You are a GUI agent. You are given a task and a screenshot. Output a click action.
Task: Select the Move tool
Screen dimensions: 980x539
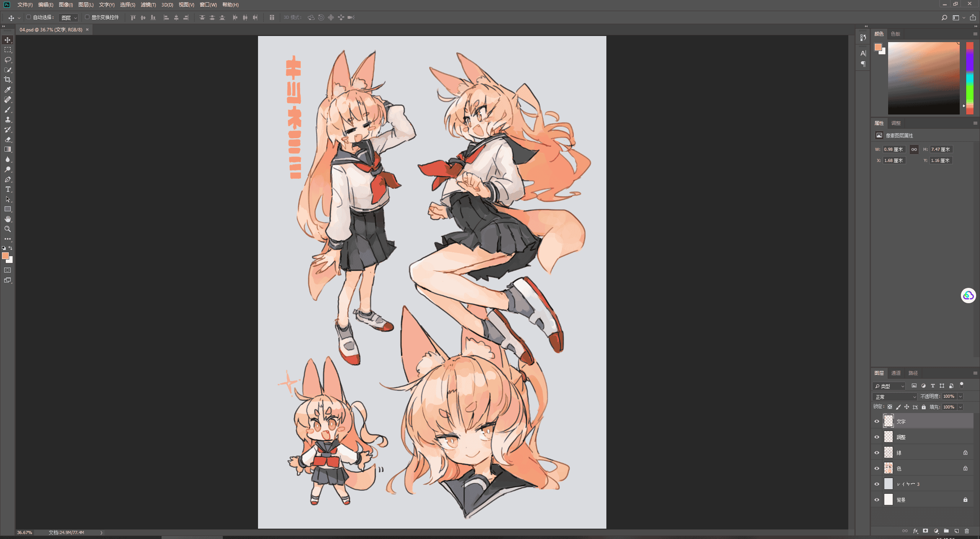pos(8,40)
